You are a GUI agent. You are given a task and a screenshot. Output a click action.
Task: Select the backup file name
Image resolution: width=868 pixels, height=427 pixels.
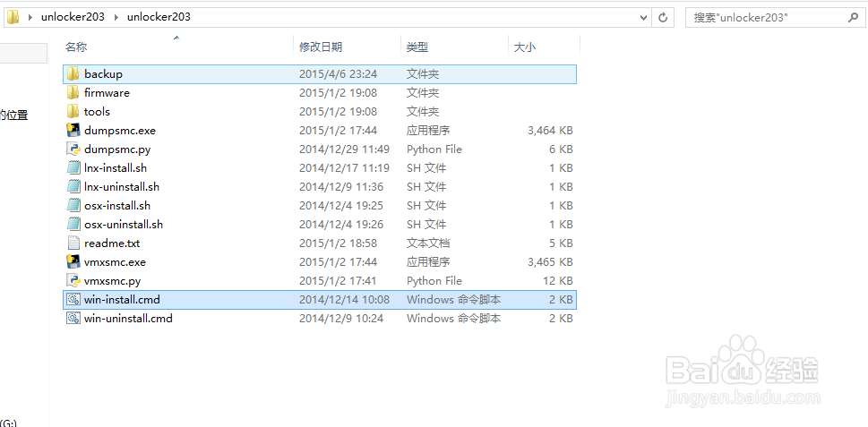pyautogui.click(x=104, y=73)
